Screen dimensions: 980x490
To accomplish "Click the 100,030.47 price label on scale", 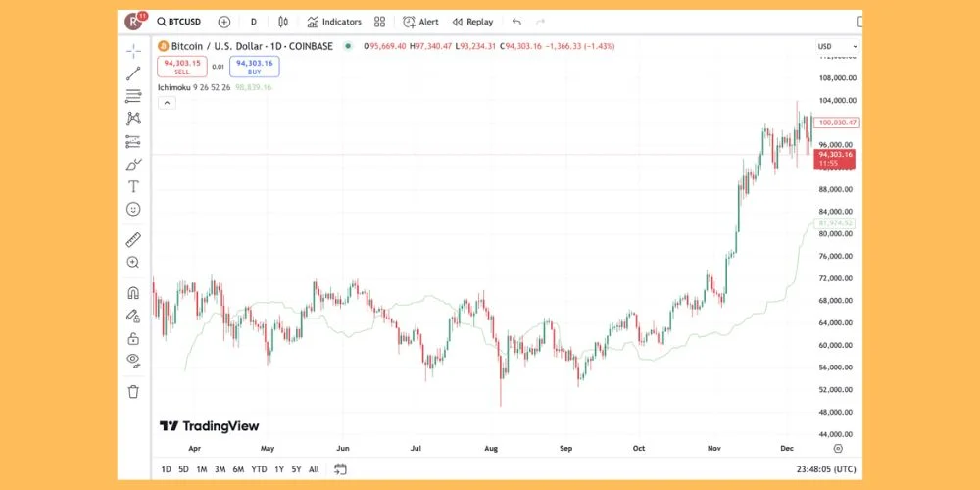I will pos(836,122).
